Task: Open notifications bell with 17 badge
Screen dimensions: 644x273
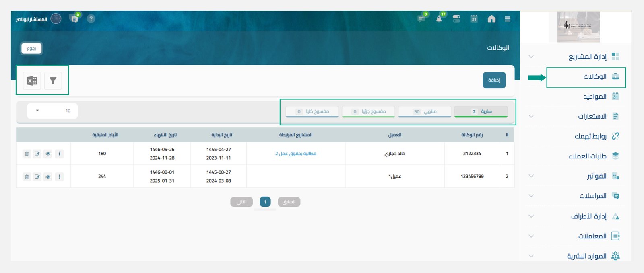Action: [439, 19]
